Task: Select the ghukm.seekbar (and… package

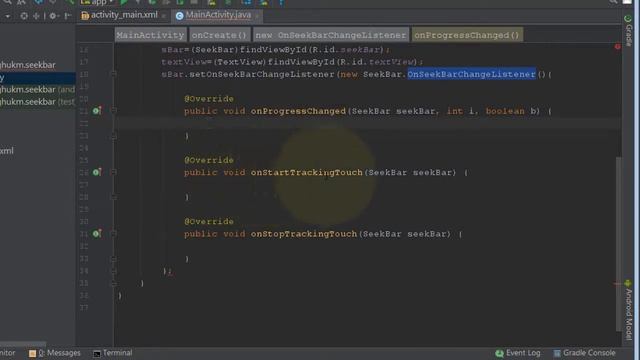Action: coord(38,89)
